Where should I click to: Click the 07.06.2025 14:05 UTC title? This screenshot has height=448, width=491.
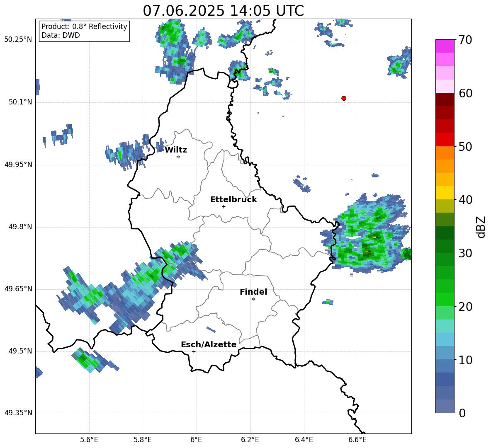pos(224,11)
